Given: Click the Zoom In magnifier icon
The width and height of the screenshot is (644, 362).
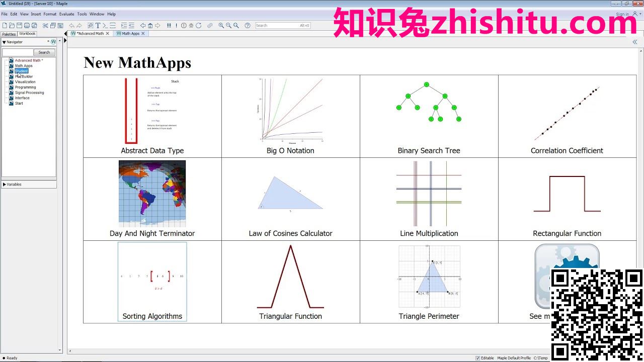Looking at the screenshot, I should 221,25.
